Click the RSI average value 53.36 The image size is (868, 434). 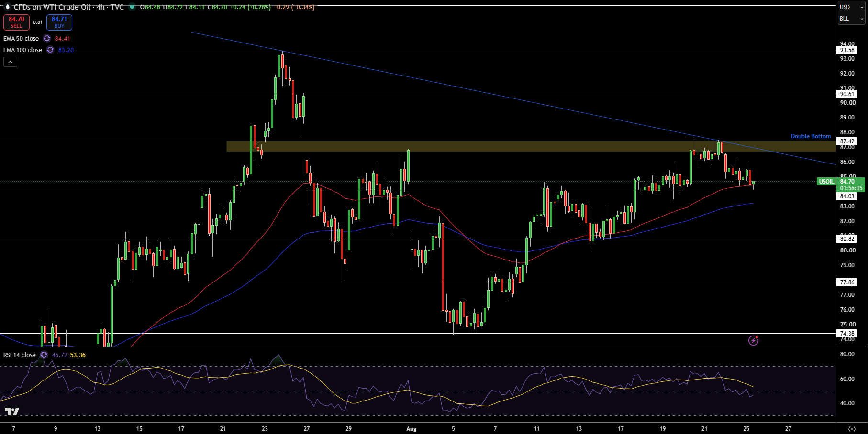pyautogui.click(x=78, y=355)
